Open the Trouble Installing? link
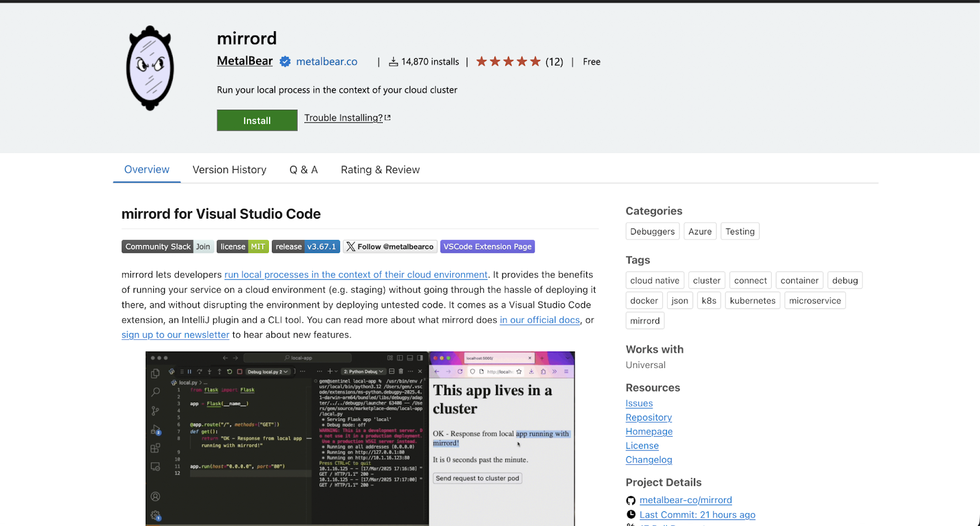The height and width of the screenshot is (526, 980). point(344,118)
